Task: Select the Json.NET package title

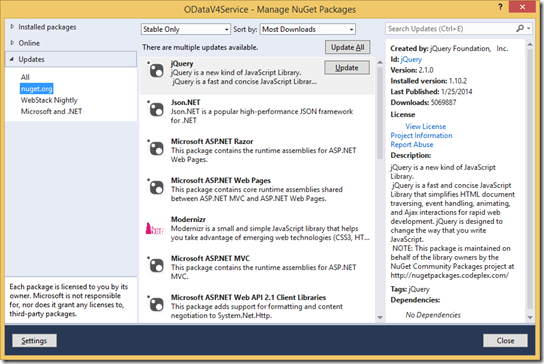Action: (185, 102)
